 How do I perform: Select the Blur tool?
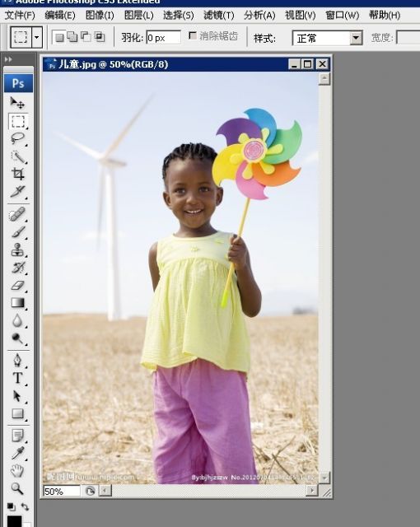(17, 321)
